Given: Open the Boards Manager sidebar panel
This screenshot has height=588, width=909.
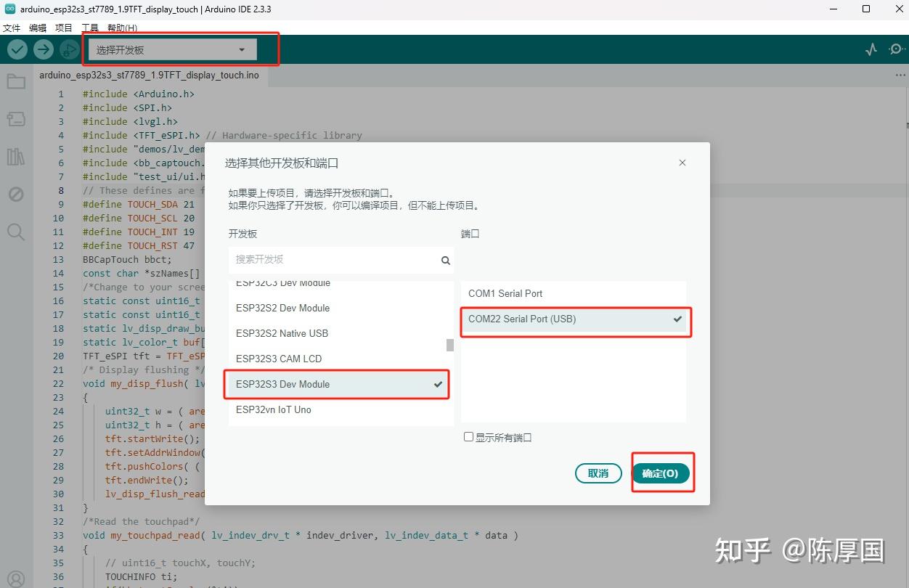Looking at the screenshot, I should click(16, 118).
